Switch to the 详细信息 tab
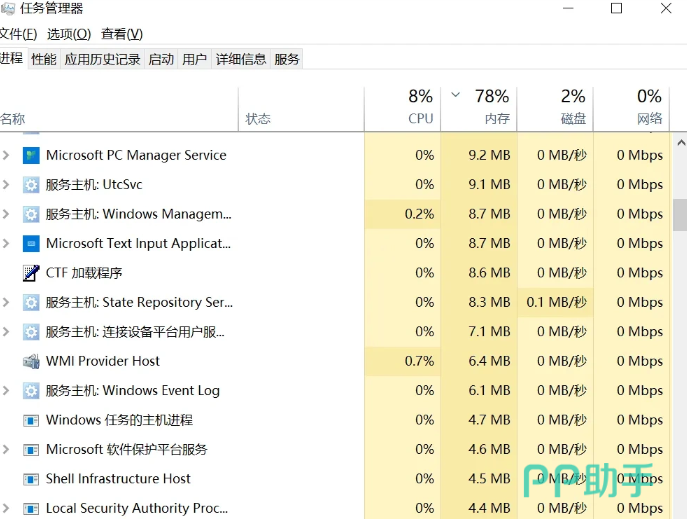Viewport: 687px width, 519px height. tap(241, 59)
